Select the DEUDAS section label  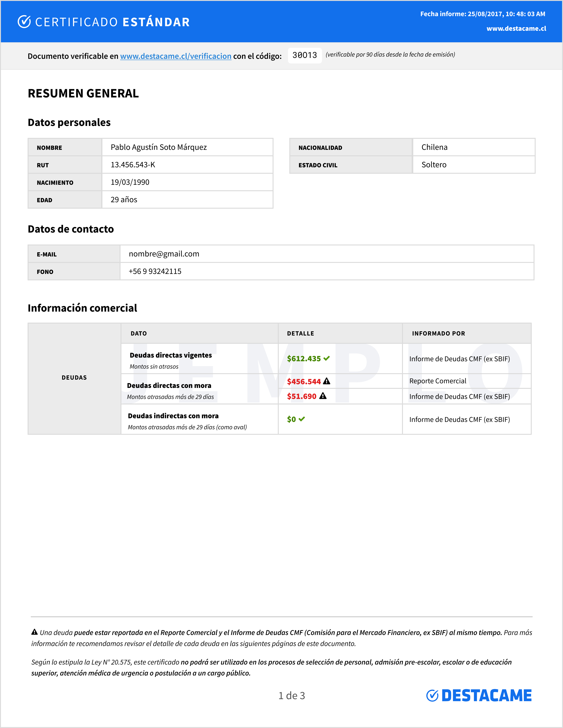(x=74, y=377)
